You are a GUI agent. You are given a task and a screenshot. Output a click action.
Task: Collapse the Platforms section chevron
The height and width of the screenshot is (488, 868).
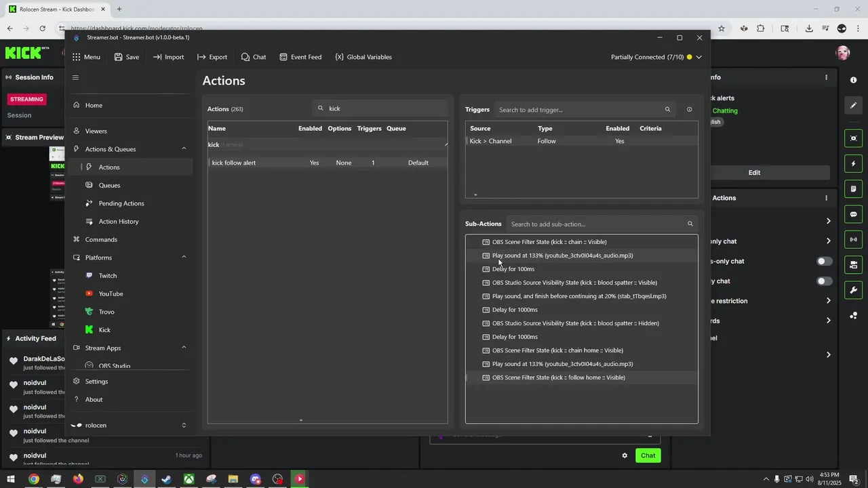click(183, 258)
